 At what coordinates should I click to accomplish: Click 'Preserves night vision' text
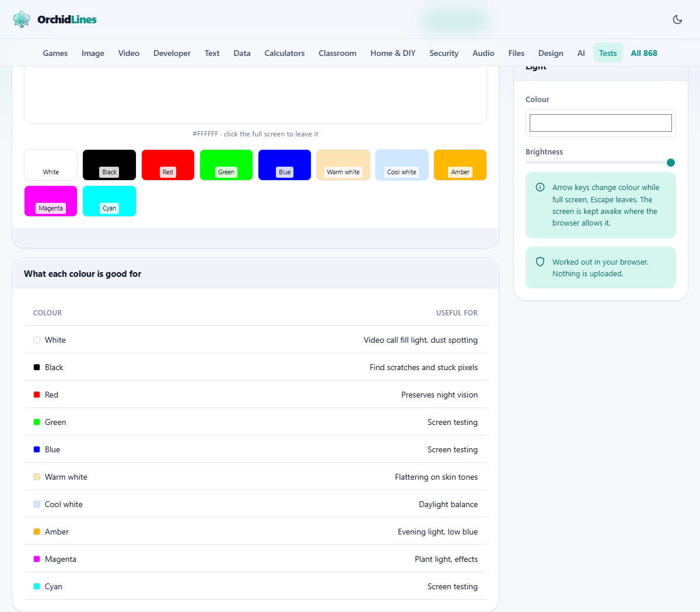pos(439,395)
